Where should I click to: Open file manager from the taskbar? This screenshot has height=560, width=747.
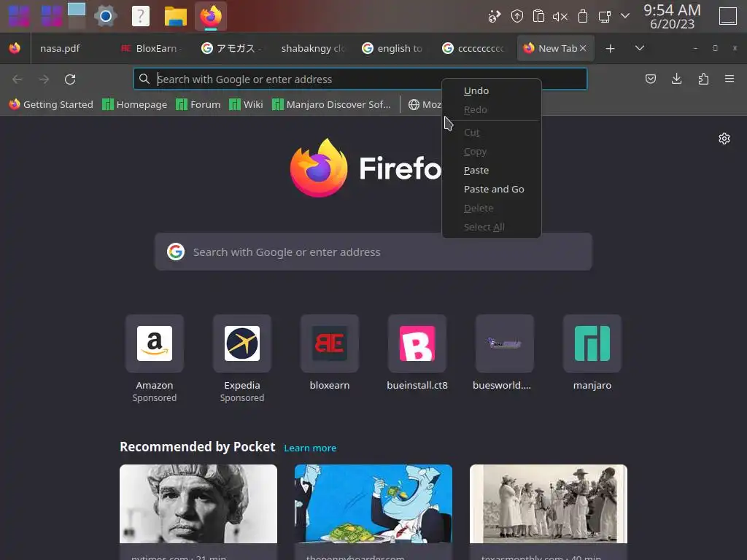(175, 16)
